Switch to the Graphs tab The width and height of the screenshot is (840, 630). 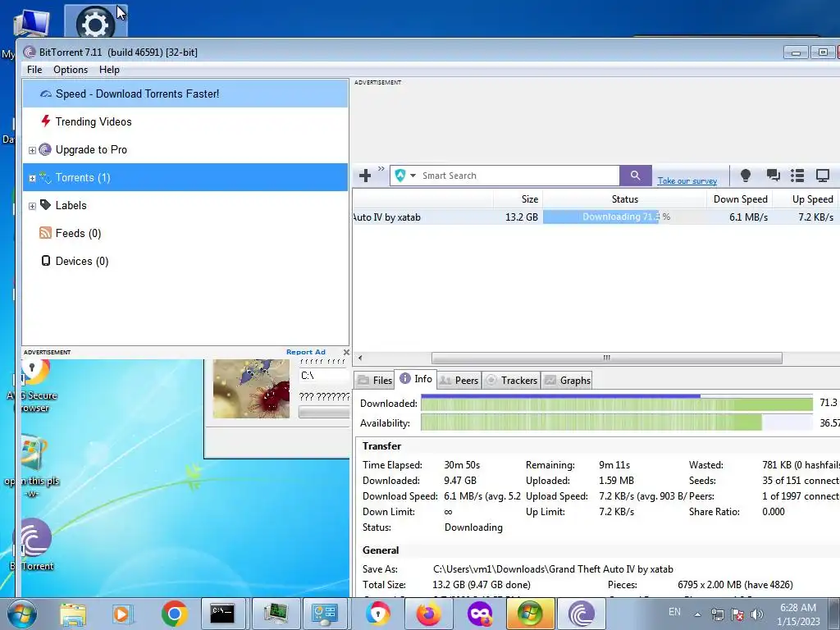[568, 381]
